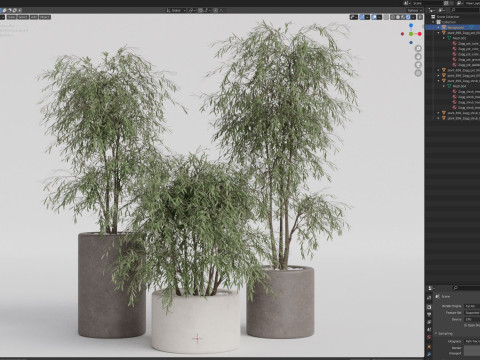Open the Object menu in viewport

coord(45,17)
